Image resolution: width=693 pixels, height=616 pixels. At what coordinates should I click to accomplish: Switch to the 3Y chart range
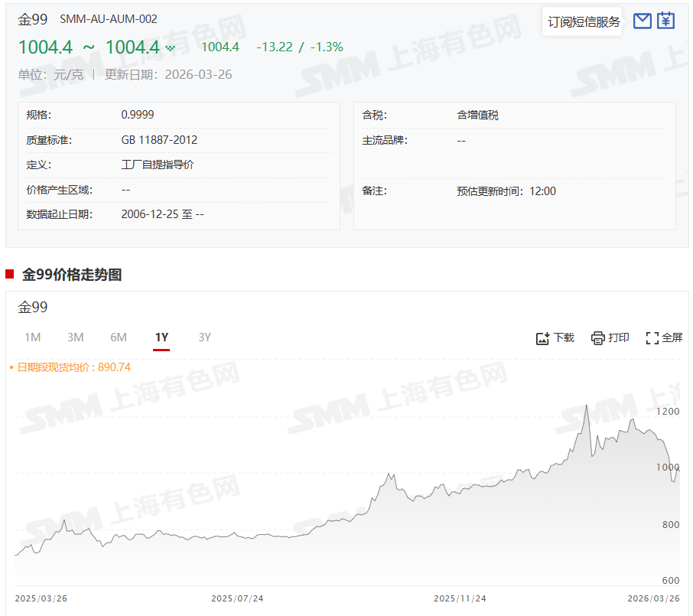click(x=204, y=337)
